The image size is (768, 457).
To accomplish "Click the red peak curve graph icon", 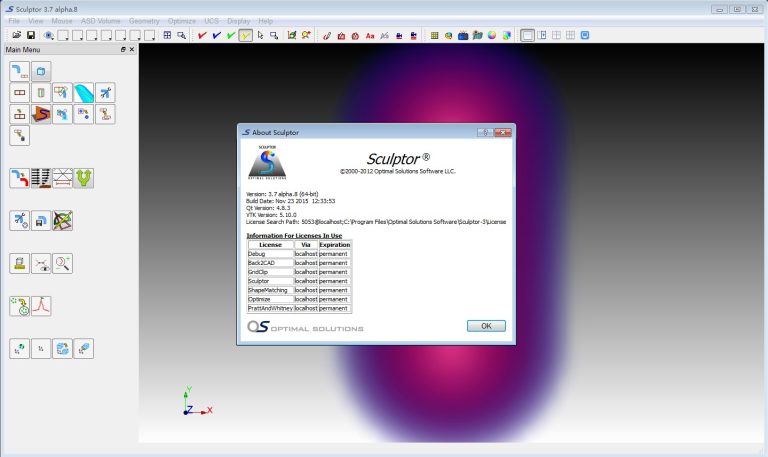I will [x=41, y=306].
